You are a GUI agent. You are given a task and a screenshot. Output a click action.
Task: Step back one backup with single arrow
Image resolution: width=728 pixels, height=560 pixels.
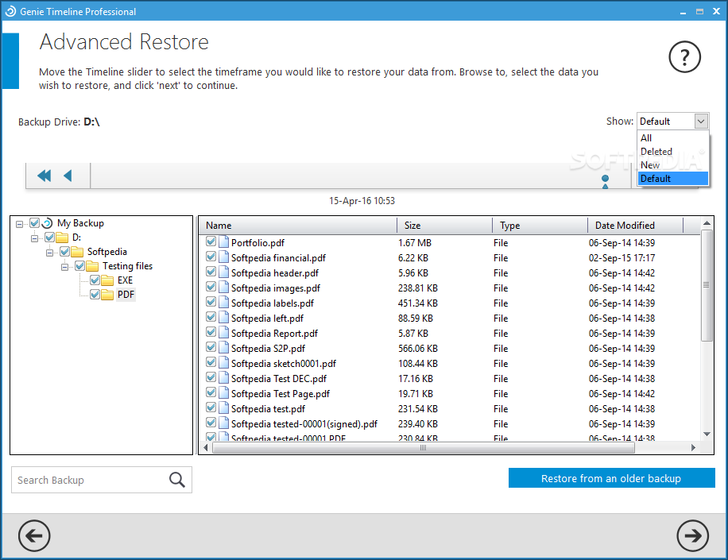68,176
